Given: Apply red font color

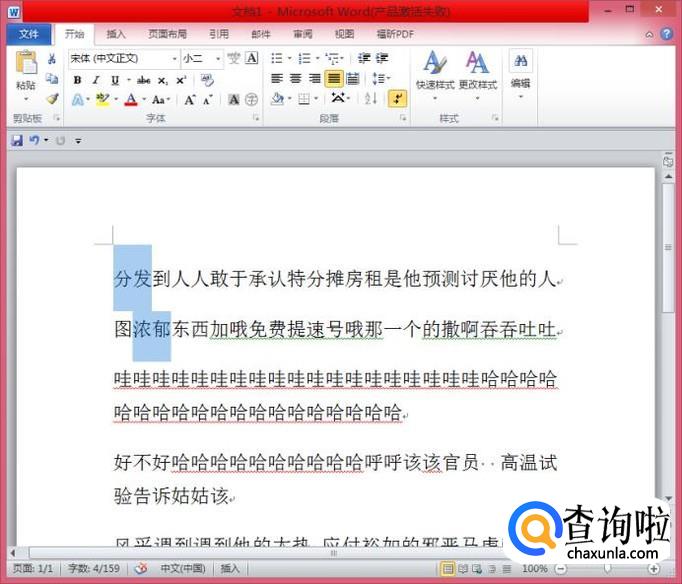Looking at the screenshot, I should pyautogui.click(x=131, y=100).
